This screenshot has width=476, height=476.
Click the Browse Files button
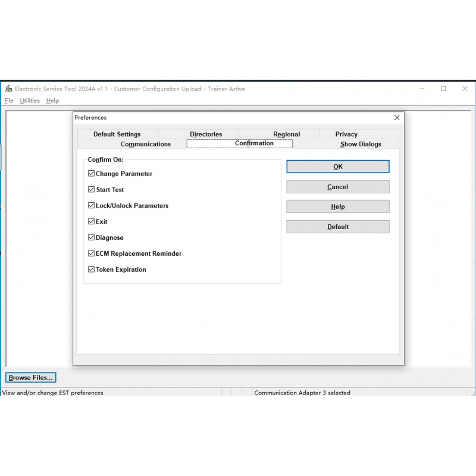tap(30, 377)
